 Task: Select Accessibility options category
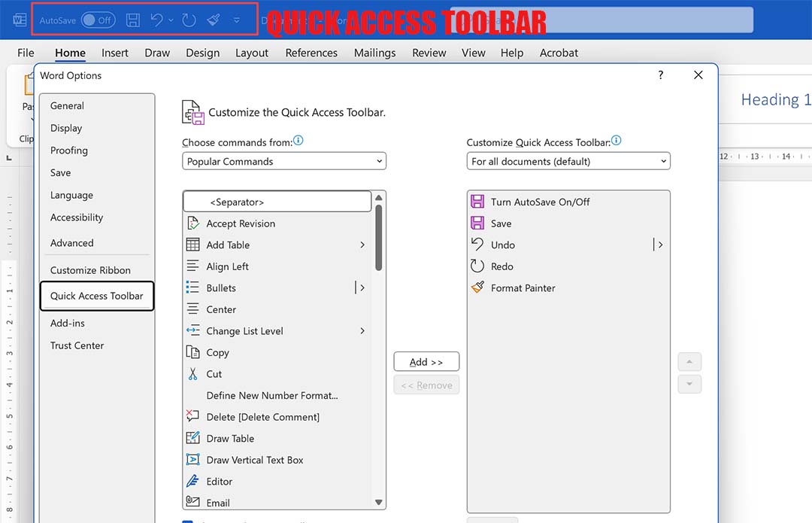tap(97, 217)
